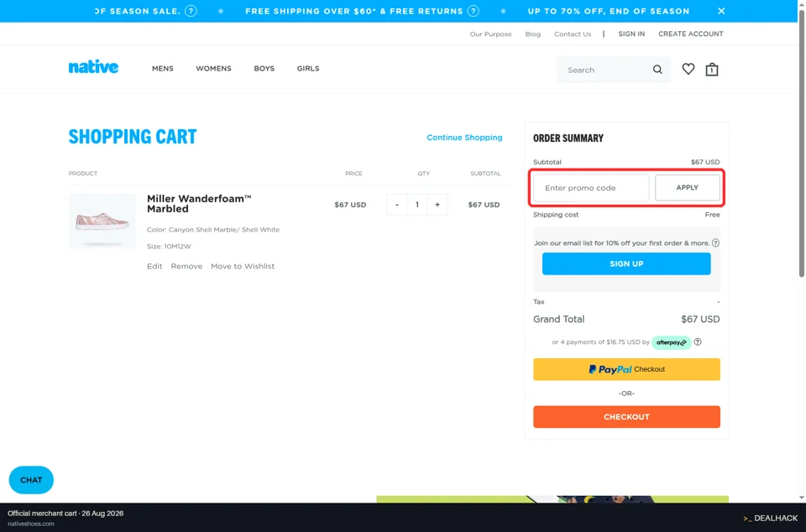Click APPLY promo code button

tap(688, 187)
